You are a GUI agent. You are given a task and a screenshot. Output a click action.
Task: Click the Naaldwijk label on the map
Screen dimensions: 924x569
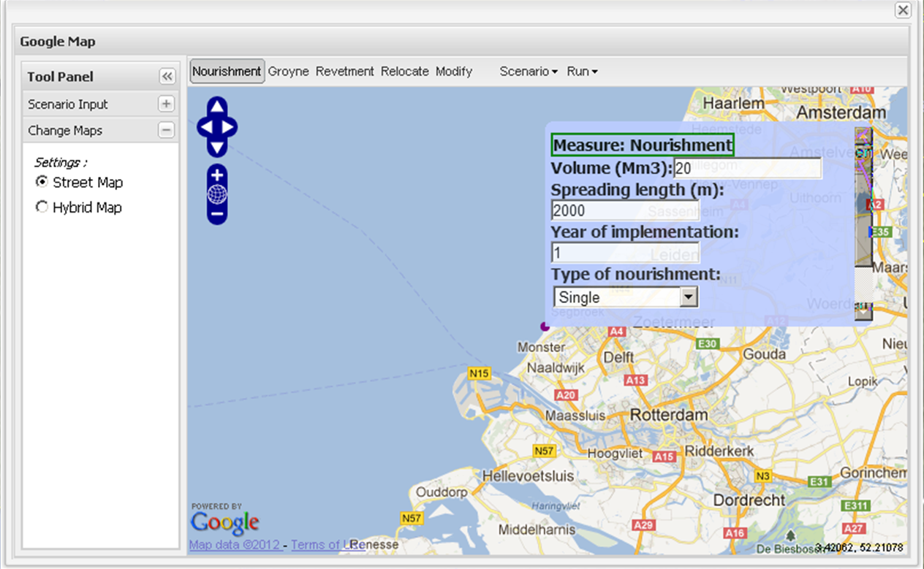(557, 368)
